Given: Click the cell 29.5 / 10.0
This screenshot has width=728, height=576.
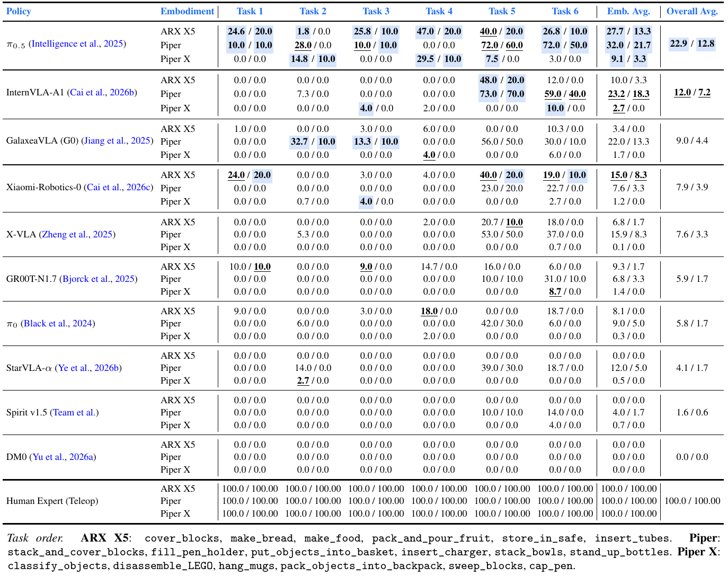Looking at the screenshot, I should [x=439, y=59].
